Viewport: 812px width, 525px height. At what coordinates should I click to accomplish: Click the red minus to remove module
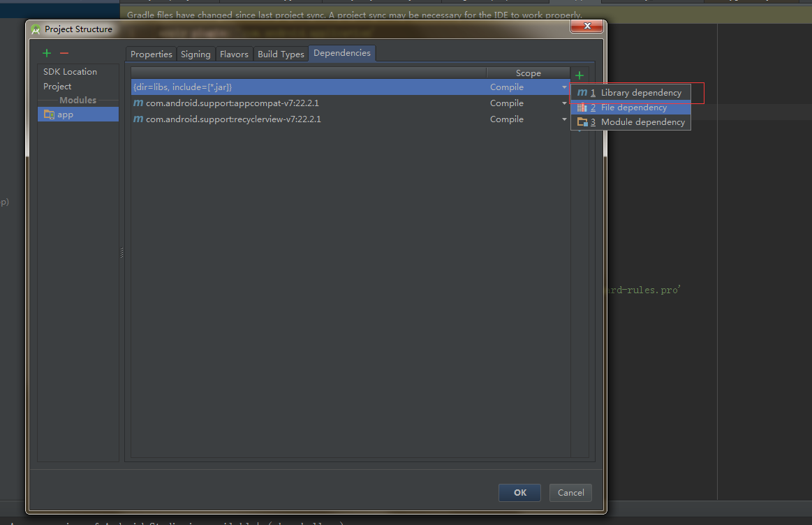pyautogui.click(x=64, y=53)
